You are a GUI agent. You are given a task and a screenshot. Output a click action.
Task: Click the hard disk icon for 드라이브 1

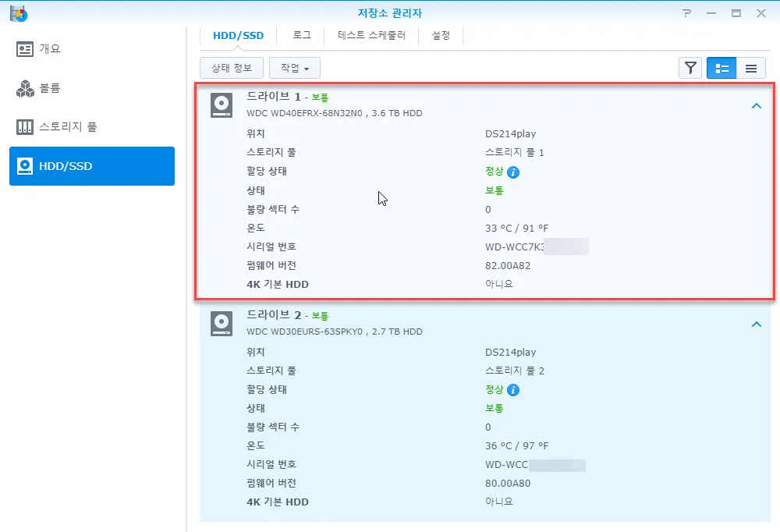222,104
